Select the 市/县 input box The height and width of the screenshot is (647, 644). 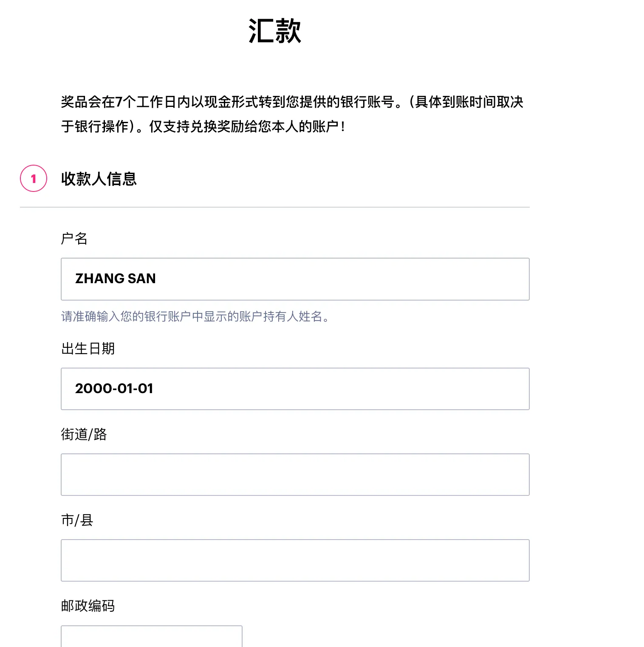(x=295, y=560)
